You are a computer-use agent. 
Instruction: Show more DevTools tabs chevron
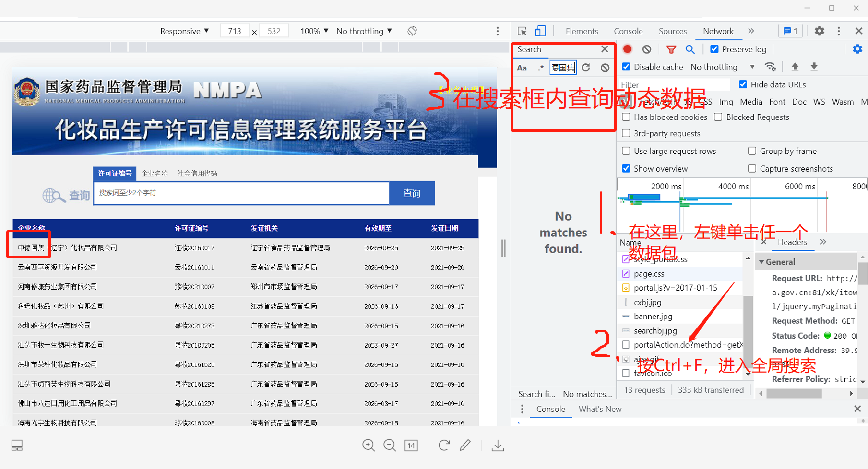[x=751, y=31]
